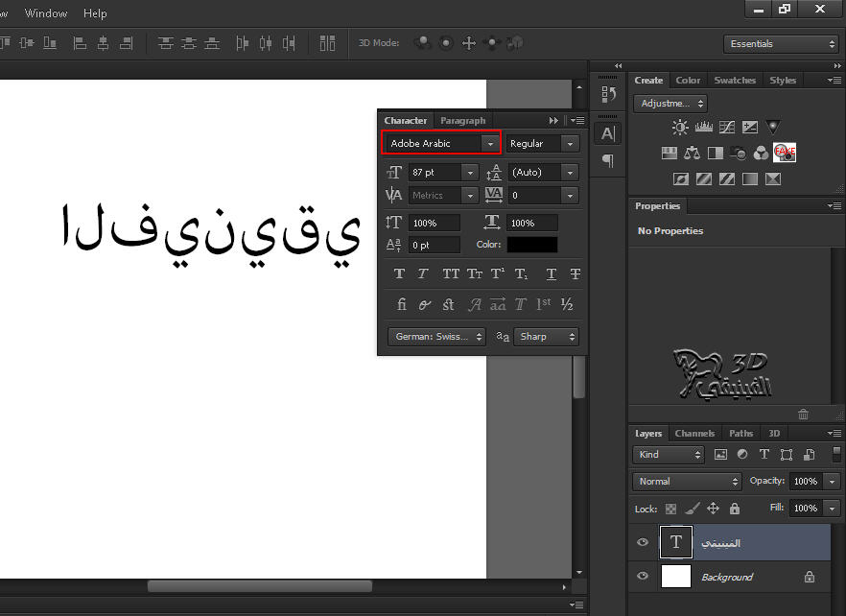Toggle Underline text style
The image size is (846, 616).
pyautogui.click(x=551, y=274)
